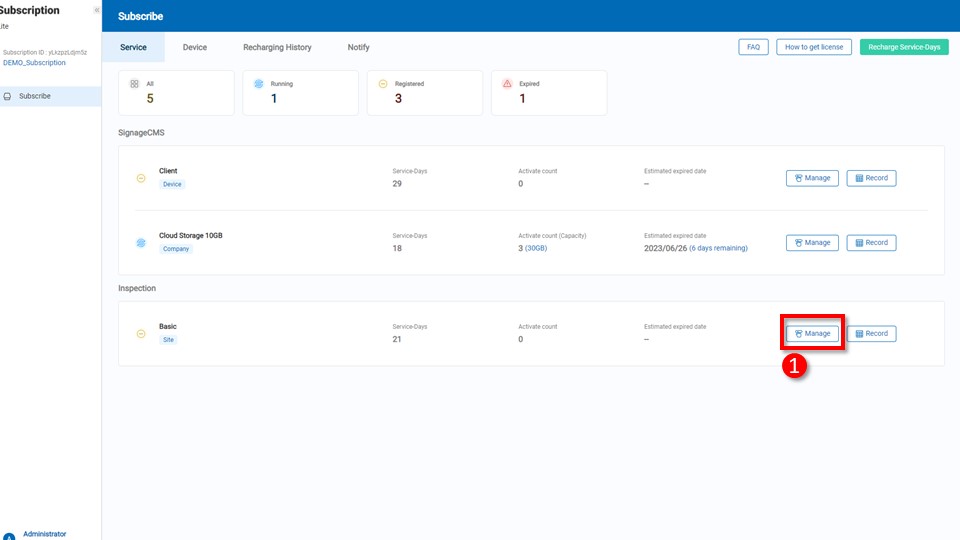Select the Service tab
Image resolution: width=960 pixels, height=540 pixels.
133,47
